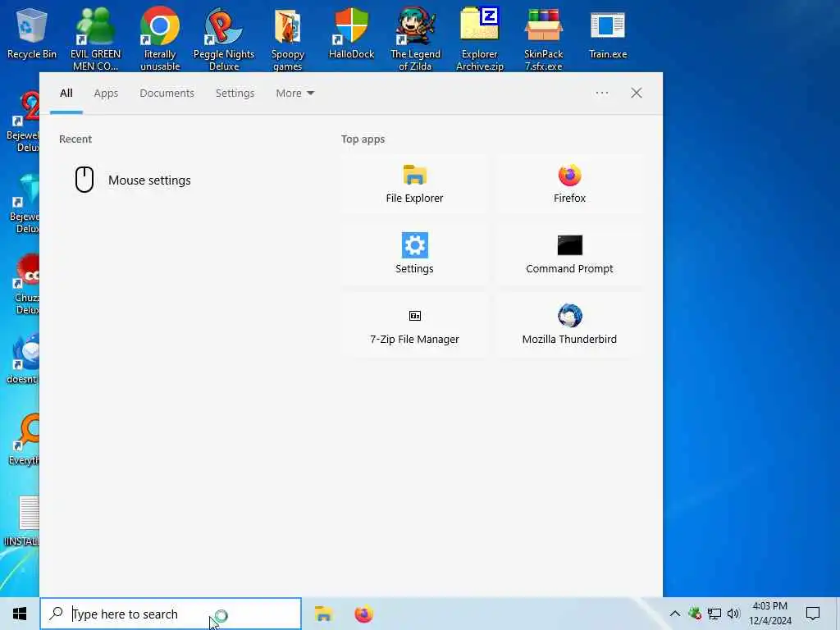This screenshot has height=630, width=840.
Task: Show hidden tray icons chevron
Action: click(x=675, y=614)
